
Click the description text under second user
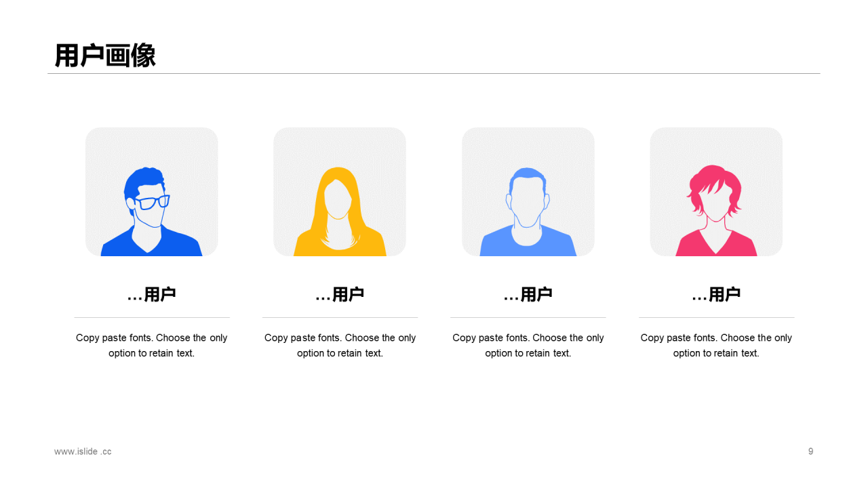tap(340, 345)
